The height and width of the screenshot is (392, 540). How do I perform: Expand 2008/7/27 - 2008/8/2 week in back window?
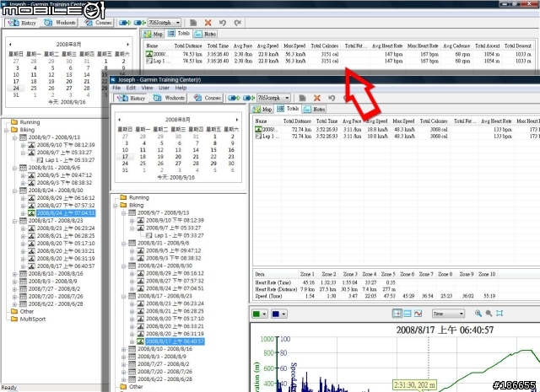(14, 289)
